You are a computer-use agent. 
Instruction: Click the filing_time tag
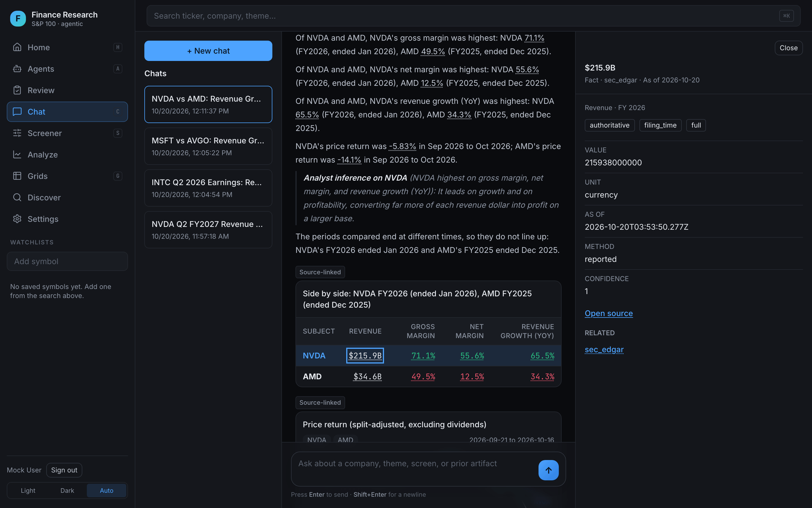click(660, 125)
